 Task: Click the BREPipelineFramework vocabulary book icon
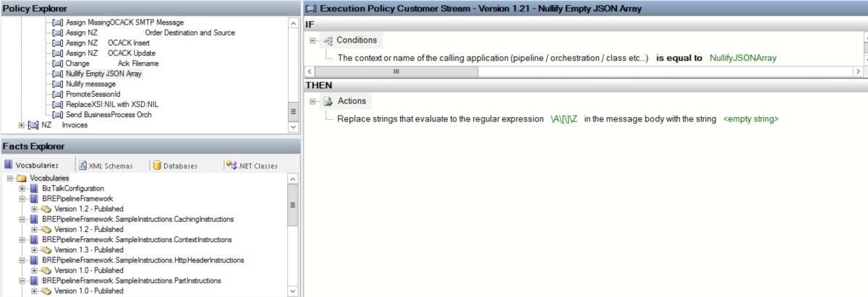(34, 198)
